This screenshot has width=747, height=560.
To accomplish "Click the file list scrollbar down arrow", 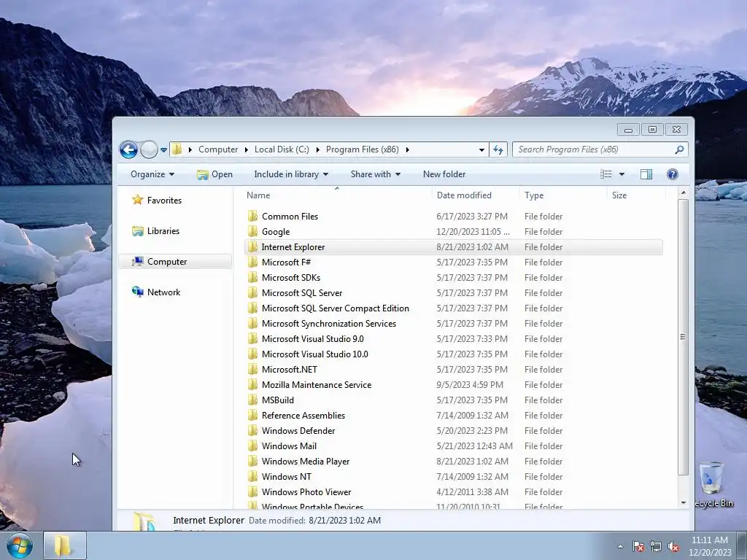I will tap(683, 503).
